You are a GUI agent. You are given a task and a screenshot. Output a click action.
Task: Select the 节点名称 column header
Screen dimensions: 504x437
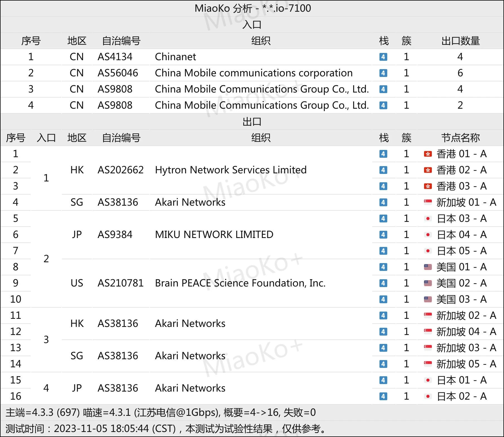(460, 138)
